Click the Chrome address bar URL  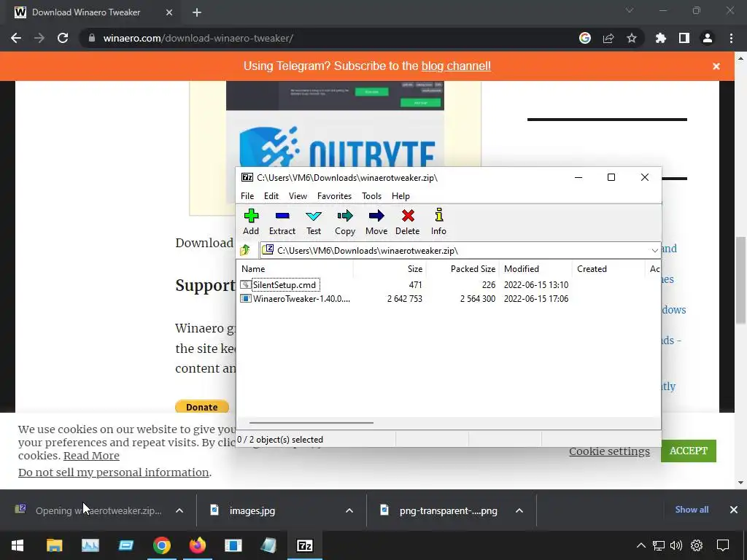tap(198, 38)
